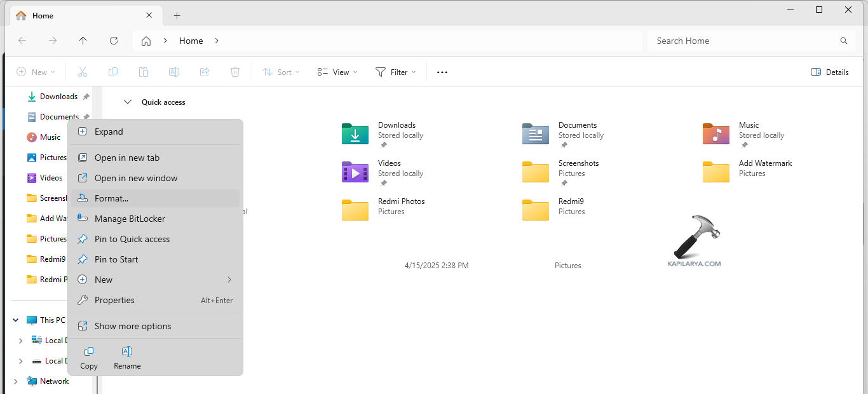Open the Filter dropdown
The image size is (868, 394).
[x=395, y=72]
